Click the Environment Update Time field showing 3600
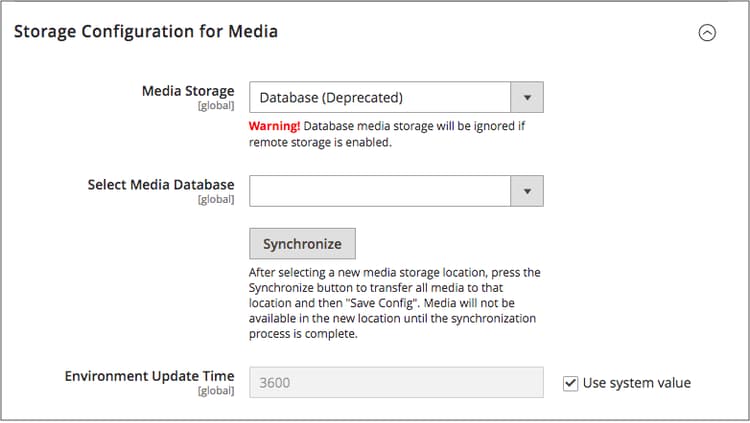 (396, 382)
